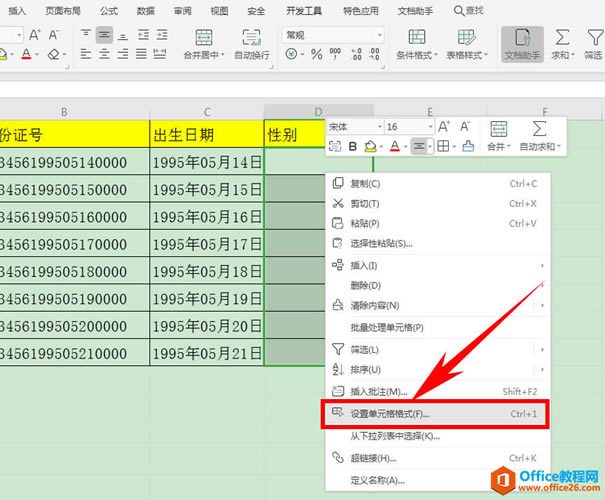605x500 pixels.
Task: Click the 合并居中 merge icon in ribbon
Action: pos(203,38)
